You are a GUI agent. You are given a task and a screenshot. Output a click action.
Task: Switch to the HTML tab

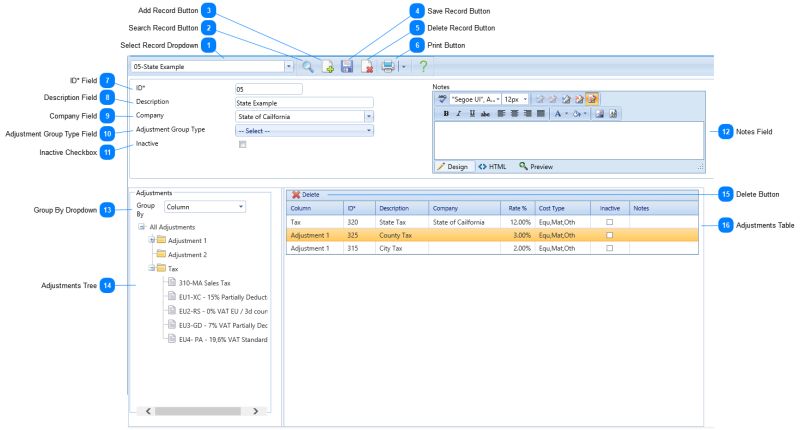(492, 167)
